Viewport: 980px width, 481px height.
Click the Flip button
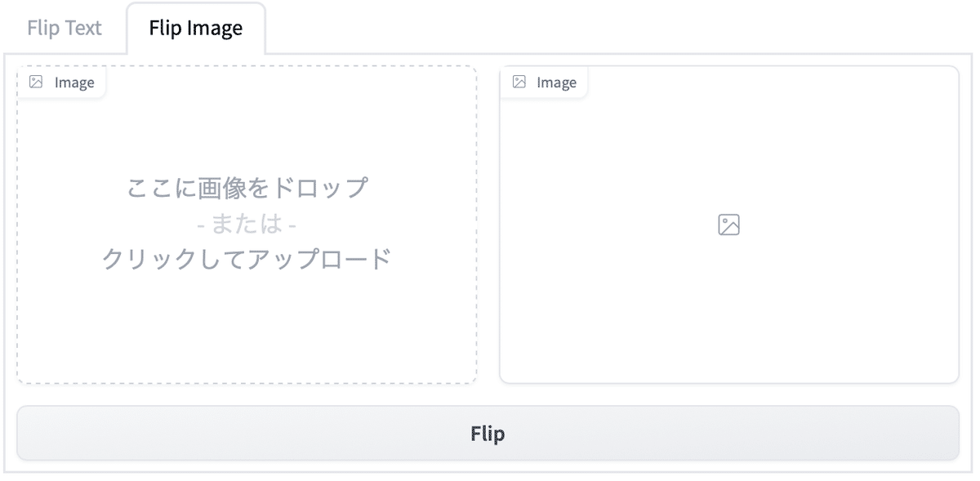(x=488, y=433)
